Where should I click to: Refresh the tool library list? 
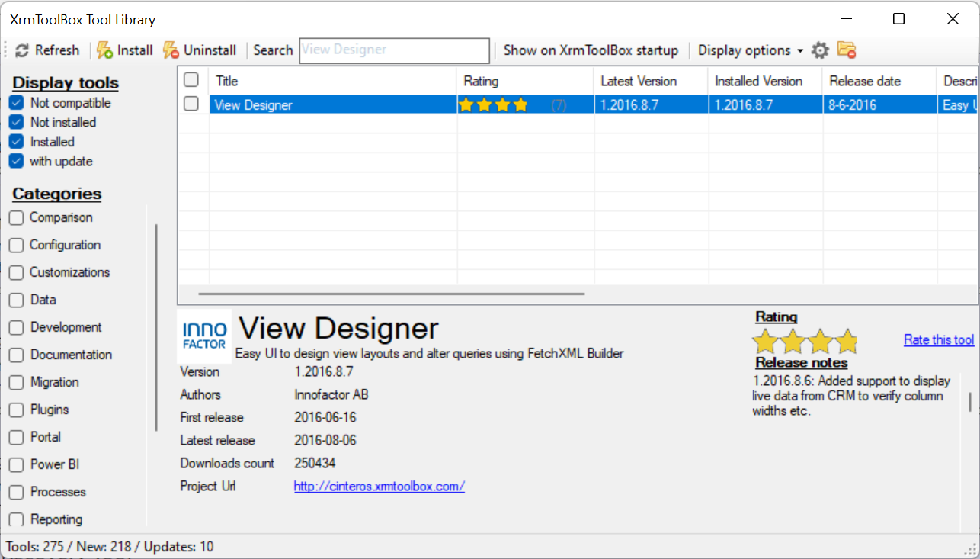(x=47, y=50)
